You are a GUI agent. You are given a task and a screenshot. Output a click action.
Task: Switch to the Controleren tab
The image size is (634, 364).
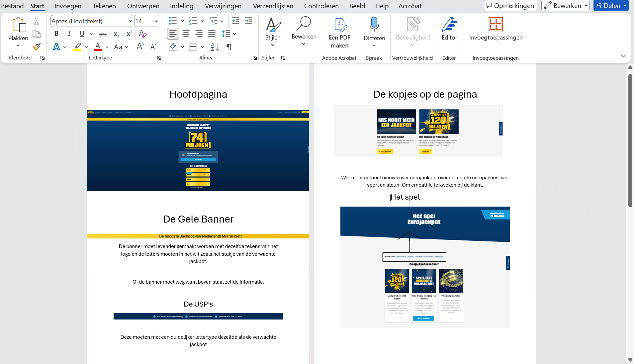(x=321, y=6)
